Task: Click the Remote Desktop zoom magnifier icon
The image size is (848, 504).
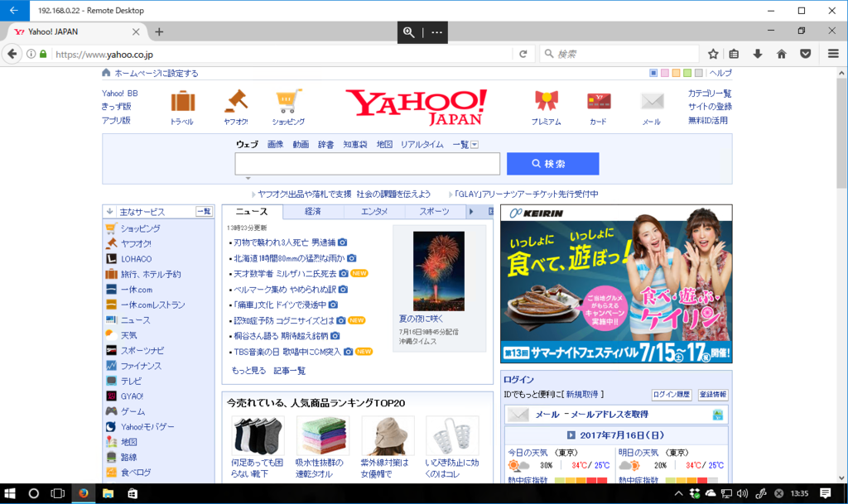Action: tap(409, 32)
